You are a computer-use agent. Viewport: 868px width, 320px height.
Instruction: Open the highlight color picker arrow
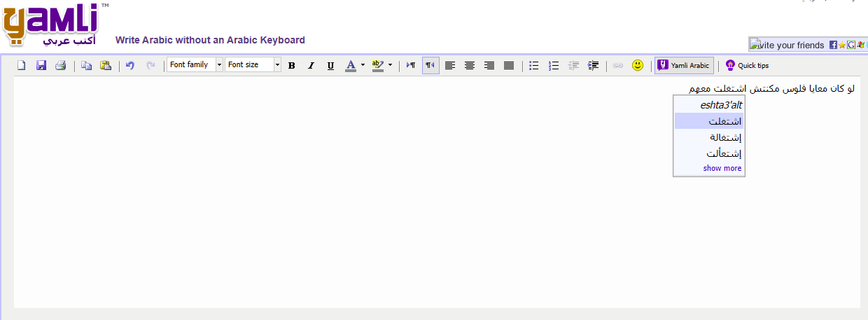point(390,65)
